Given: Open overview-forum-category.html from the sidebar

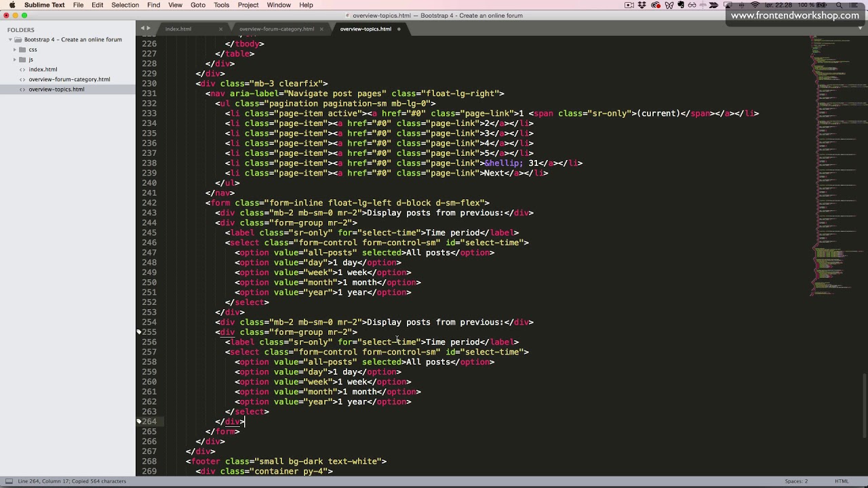Looking at the screenshot, I should [69, 79].
